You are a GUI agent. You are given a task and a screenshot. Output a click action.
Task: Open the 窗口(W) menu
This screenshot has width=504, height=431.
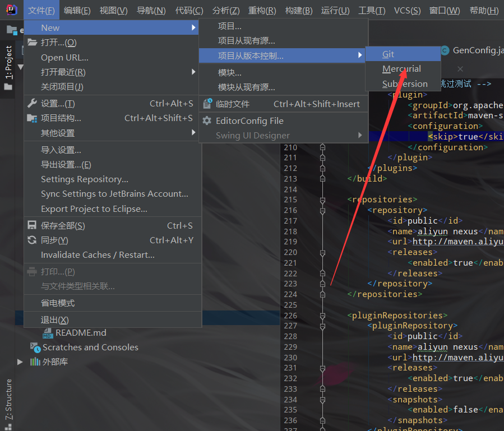pos(445,11)
